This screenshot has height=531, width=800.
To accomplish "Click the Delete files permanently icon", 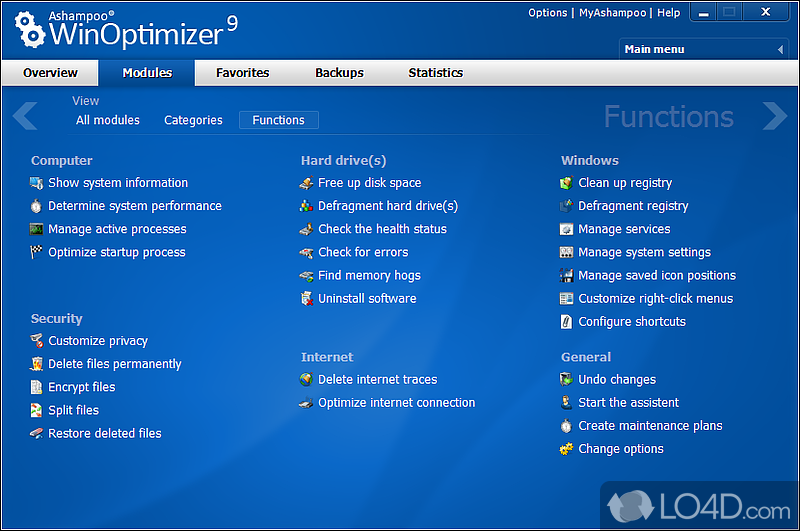I will click(36, 364).
